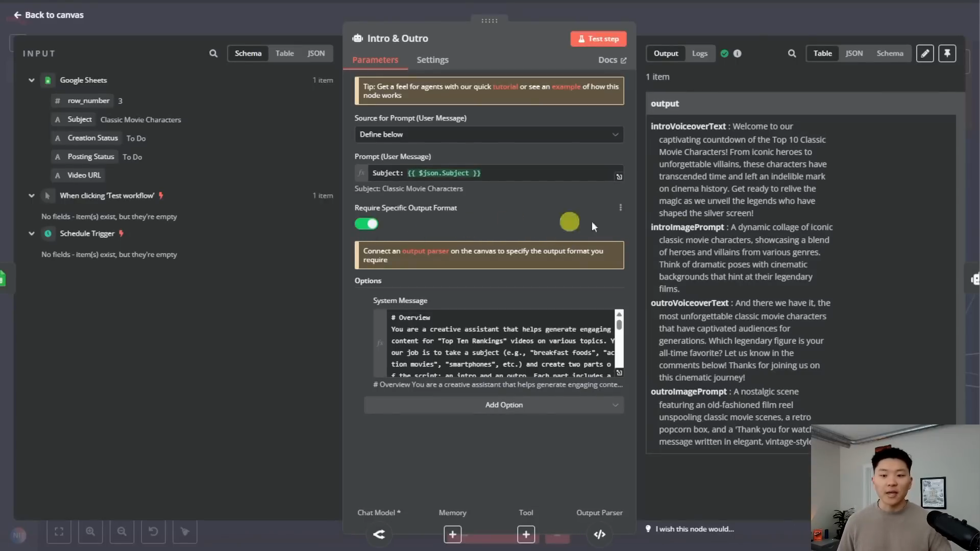
Task: Open Require Specific Output Format options menu
Action: coord(620,208)
